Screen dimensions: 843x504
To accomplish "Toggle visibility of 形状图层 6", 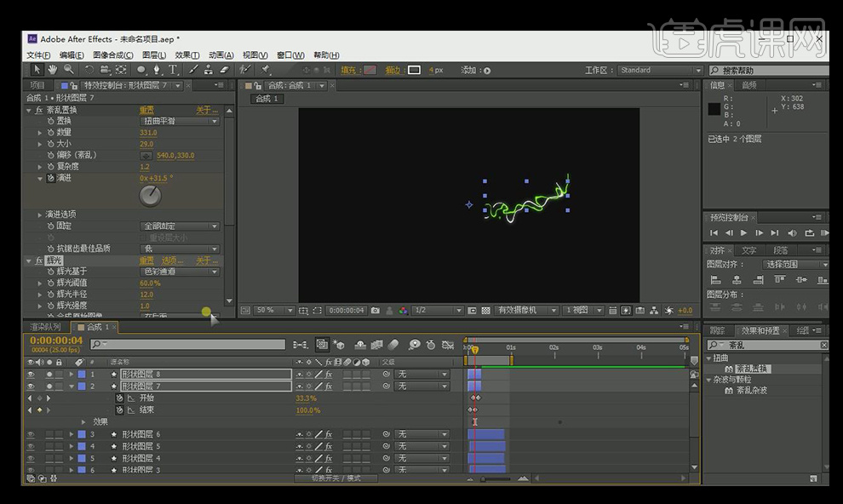I will (x=31, y=435).
